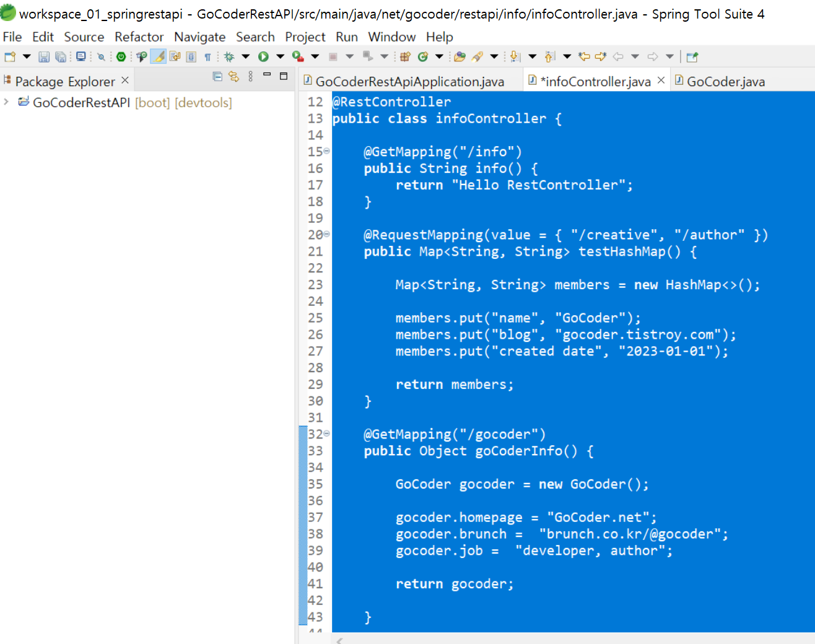Collapse the info() method at line 15
The image size is (815, 644).
[326, 151]
